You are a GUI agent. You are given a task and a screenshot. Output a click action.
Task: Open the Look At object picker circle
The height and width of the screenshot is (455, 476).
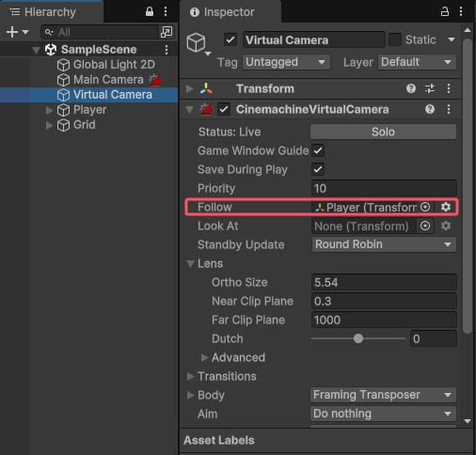(425, 226)
